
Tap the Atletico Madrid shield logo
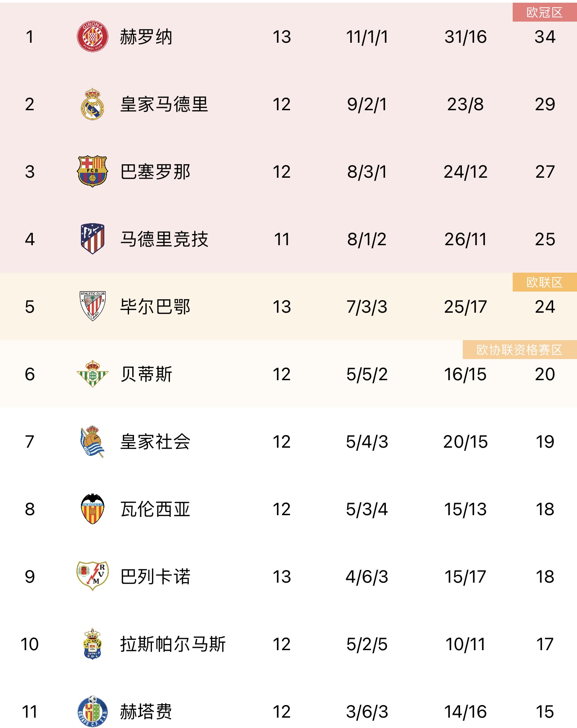pyautogui.click(x=93, y=239)
